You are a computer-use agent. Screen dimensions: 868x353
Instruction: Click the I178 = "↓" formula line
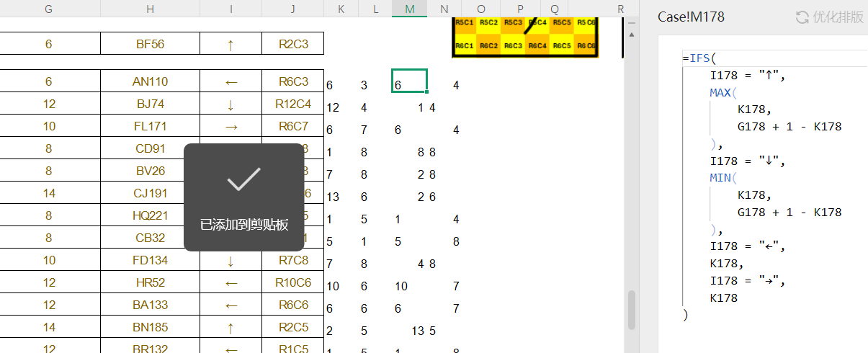click(747, 161)
